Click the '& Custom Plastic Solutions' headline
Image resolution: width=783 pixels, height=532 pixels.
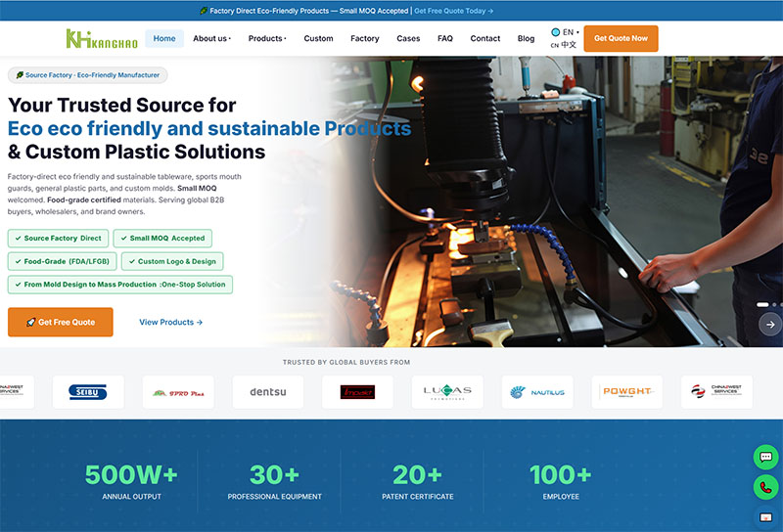click(136, 152)
